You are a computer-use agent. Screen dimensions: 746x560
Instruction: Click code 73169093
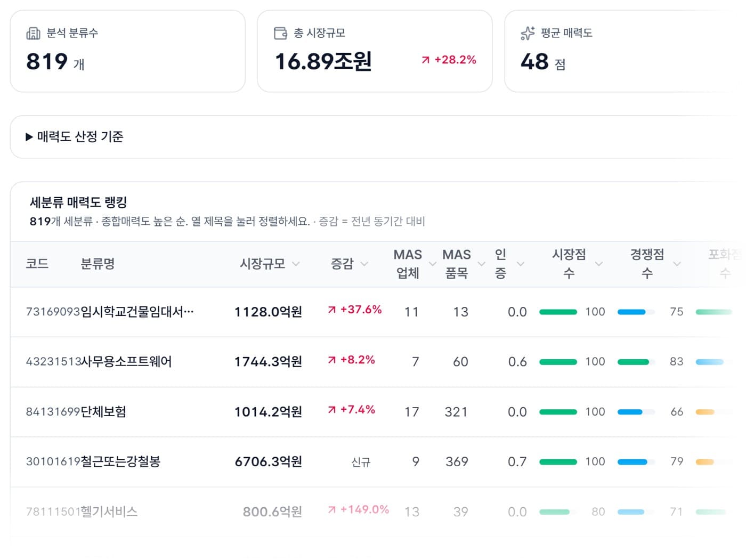53,312
